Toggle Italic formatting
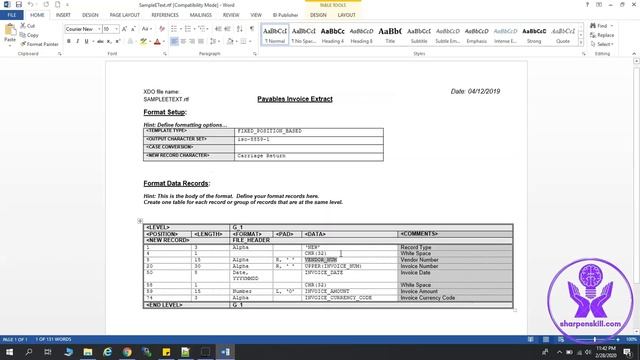Screen dimensions: 640x360 pos(78,41)
